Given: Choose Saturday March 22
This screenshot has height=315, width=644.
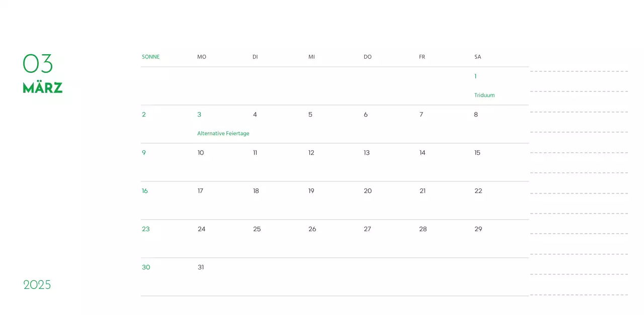Looking at the screenshot, I should coord(478,191).
